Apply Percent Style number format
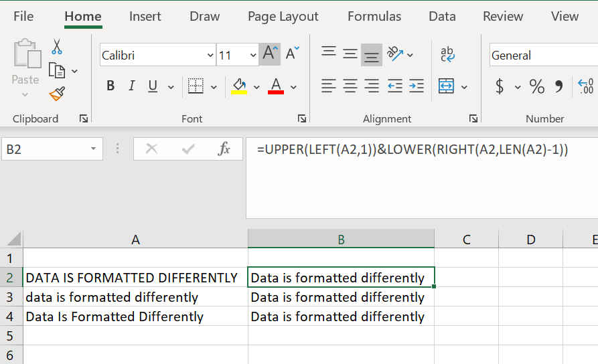The image size is (598, 364). [537, 86]
